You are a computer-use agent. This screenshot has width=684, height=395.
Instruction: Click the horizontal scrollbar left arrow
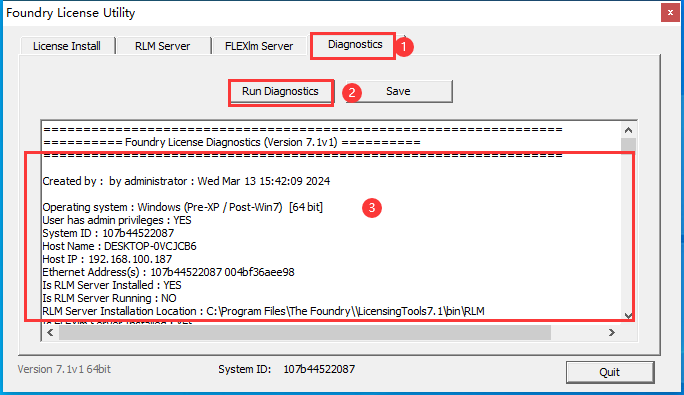pyautogui.click(x=50, y=333)
